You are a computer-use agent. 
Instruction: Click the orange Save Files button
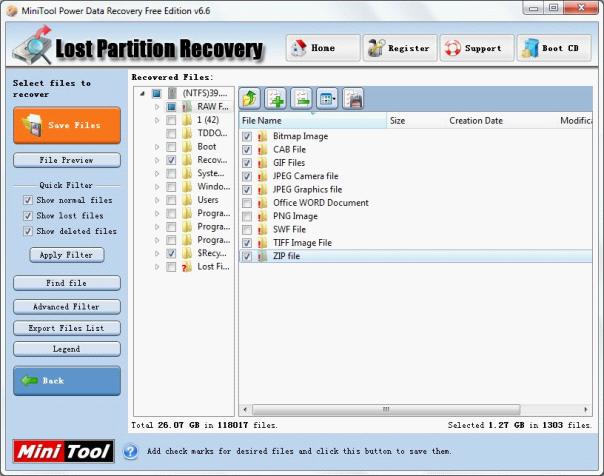coord(67,126)
